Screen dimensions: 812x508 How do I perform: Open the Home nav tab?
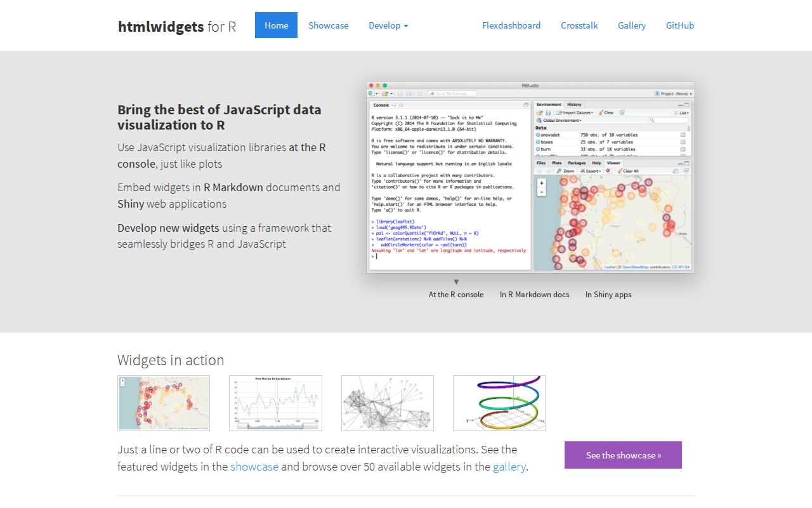tap(276, 25)
